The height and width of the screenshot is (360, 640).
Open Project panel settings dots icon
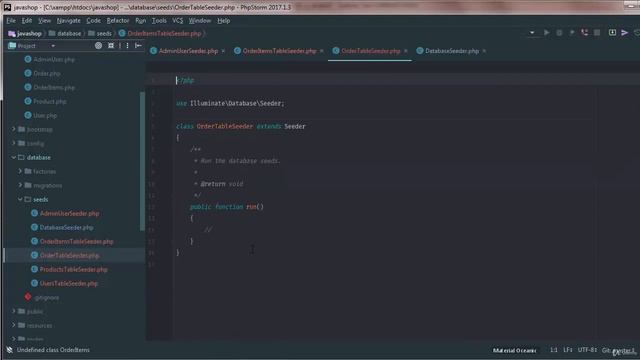[x=127, y=46]
